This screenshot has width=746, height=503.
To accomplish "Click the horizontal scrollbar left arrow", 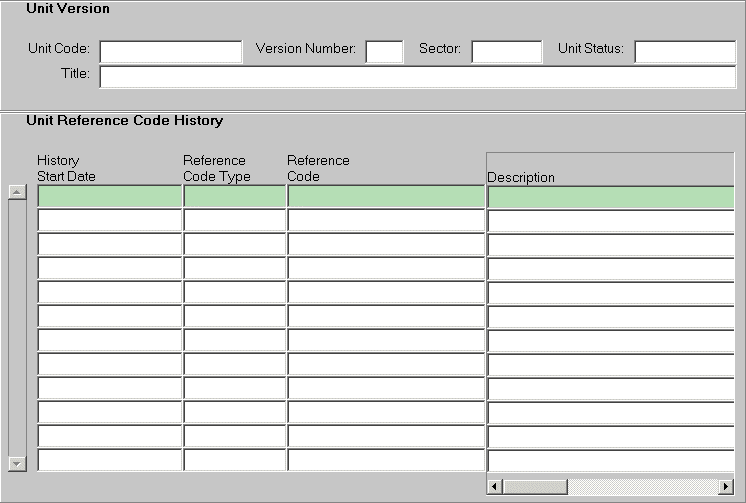I will coord(494,487).
